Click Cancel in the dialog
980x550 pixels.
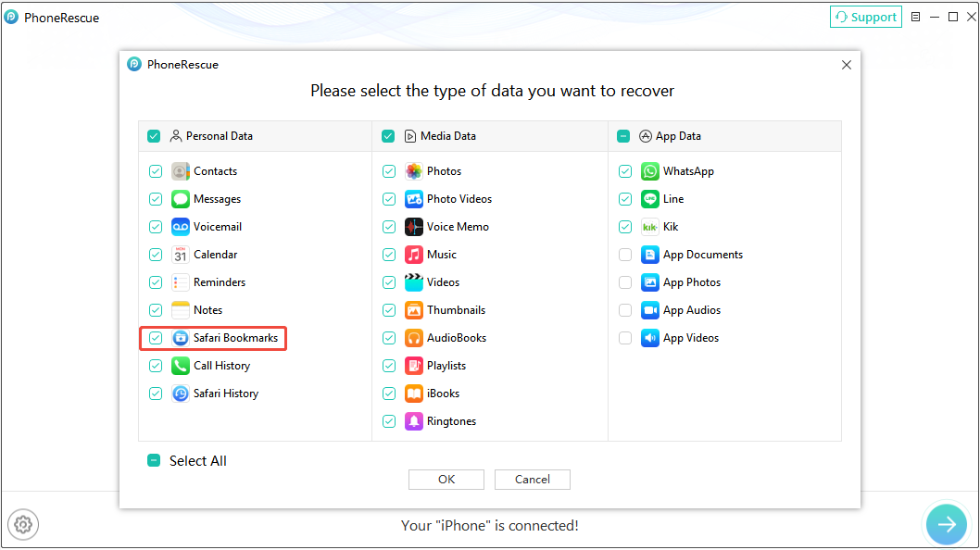point(533,480)
